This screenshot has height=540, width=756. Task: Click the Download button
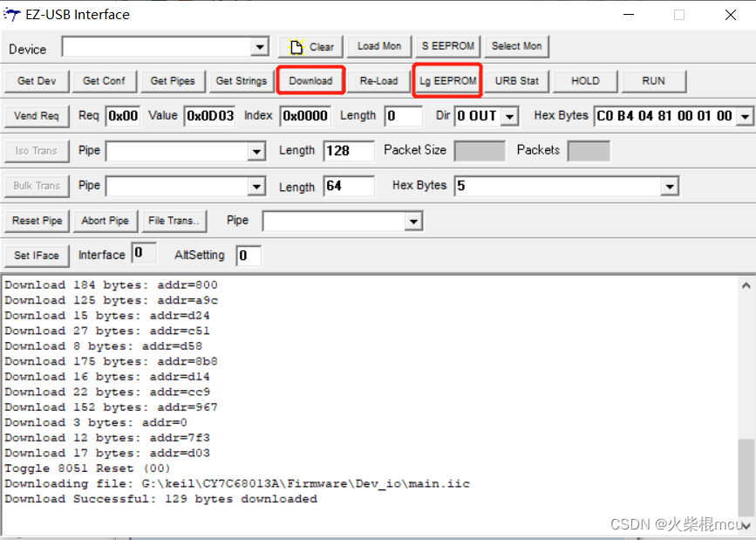click(x=311, y=81)
